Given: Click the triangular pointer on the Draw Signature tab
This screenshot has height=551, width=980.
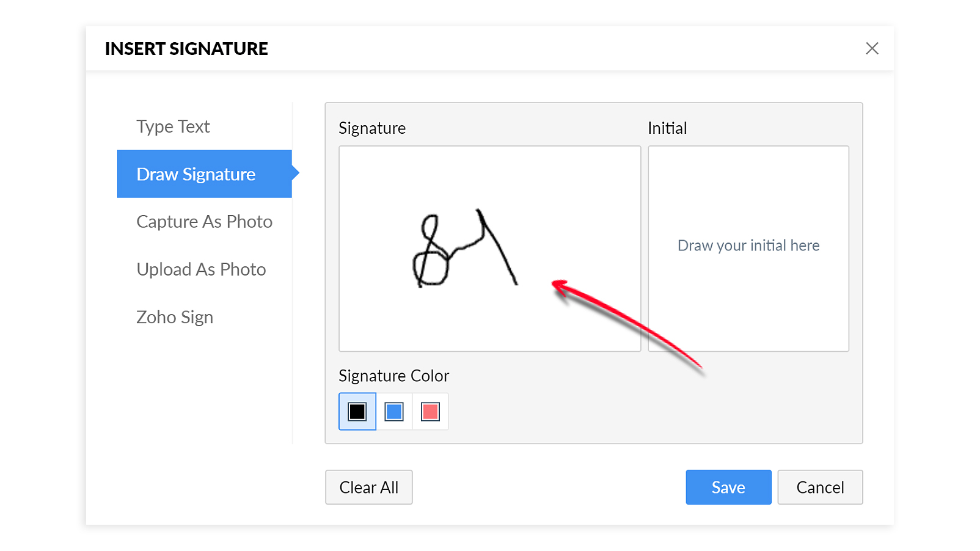Looking at the screenshot, I should click(x=295, y=173).
